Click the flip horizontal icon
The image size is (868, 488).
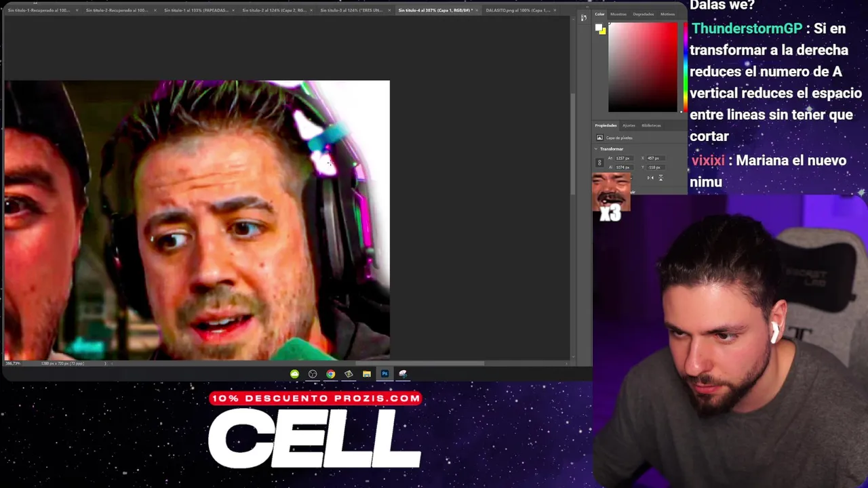point(650,178)
